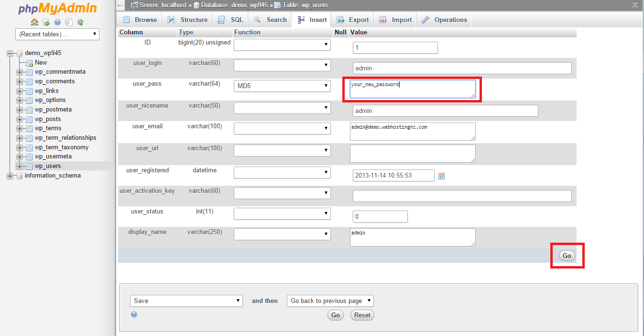Open the 'Go back to previous page' dropdown
Viewport: 644px width, 336px height.
tap(330, 301)
